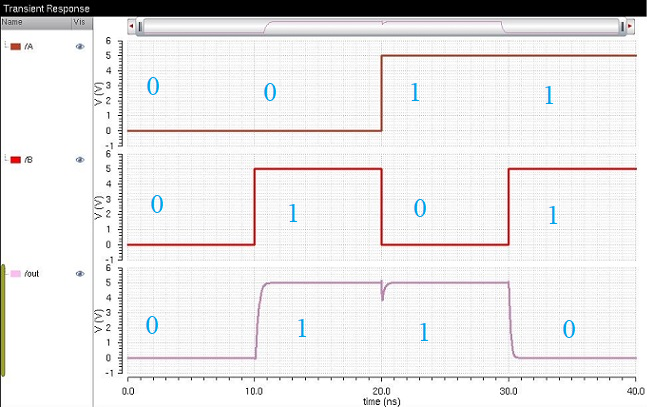Image resolution: width=647 pixels, height=407 pixels.
Task: Click the left scroll arrow of zoom bar
Action: 133,25
